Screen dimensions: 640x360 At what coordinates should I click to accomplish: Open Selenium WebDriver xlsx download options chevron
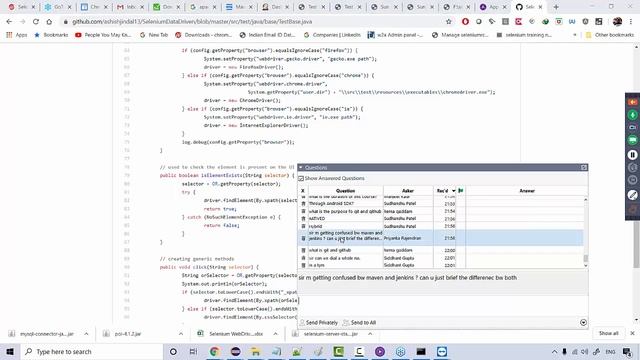click(276, 334)
